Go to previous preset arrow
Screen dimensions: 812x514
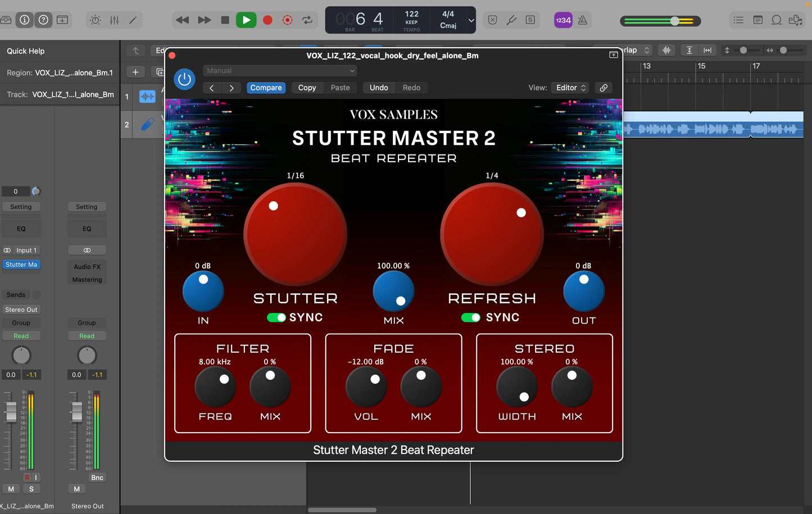[212, 88]
